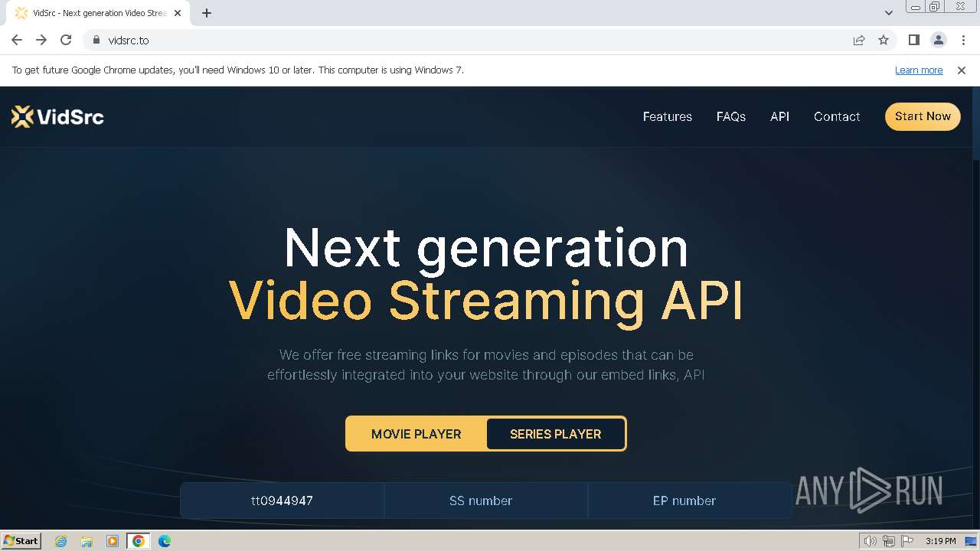Image resolution: width=980 pixels, height=551 pixels.
Task: Open FAQs in the site navigation
Action: coord(731,116)
